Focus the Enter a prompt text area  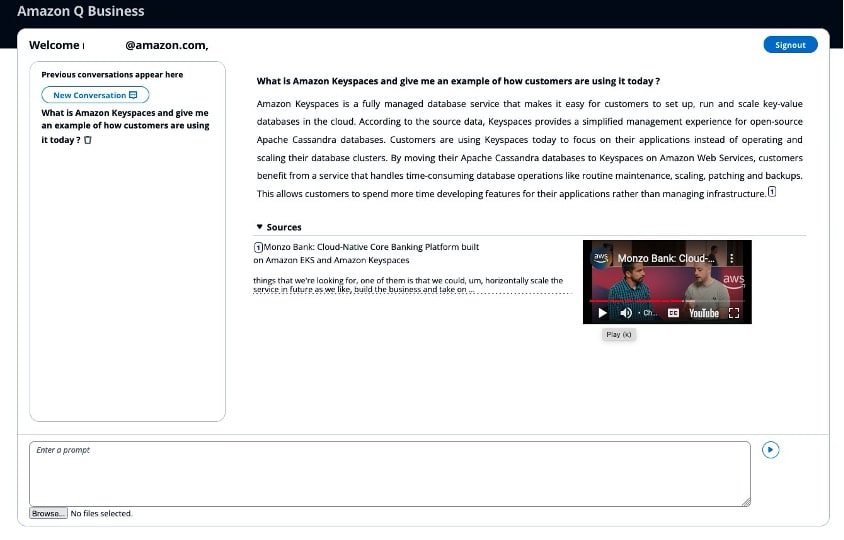point(390,474)
